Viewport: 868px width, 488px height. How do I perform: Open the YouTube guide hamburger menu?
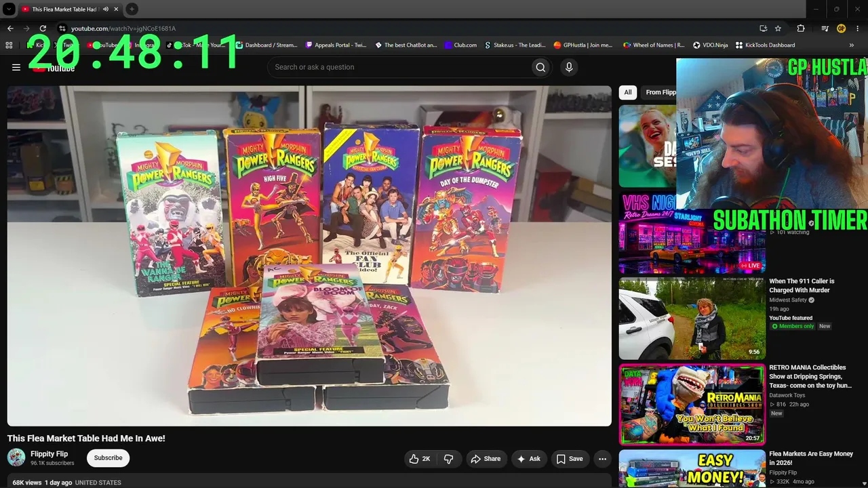[x=16, y=67]
